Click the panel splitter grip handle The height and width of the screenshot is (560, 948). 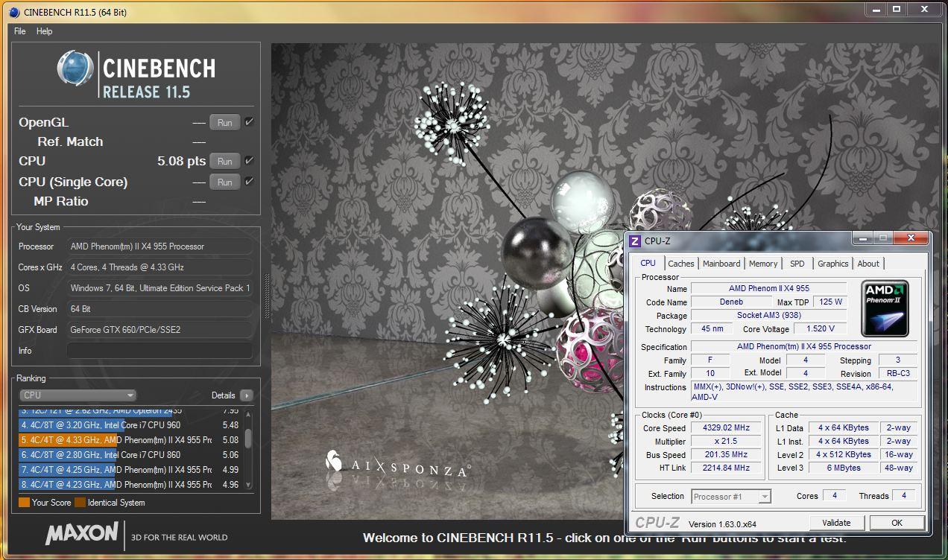coord(267,296)
